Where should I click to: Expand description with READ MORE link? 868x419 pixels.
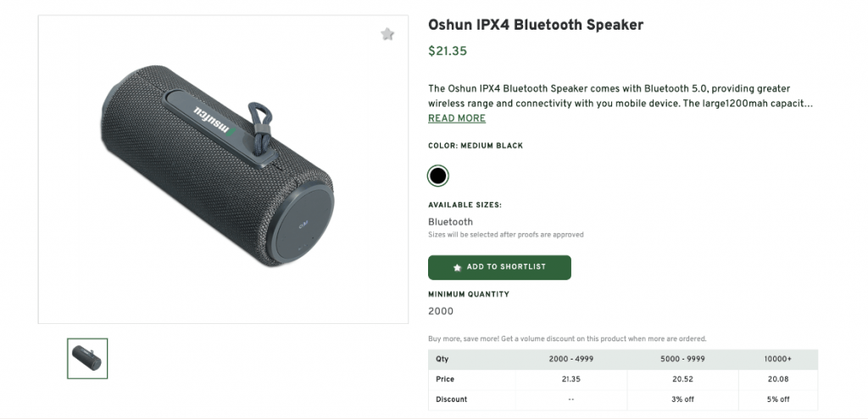point(457,119)
